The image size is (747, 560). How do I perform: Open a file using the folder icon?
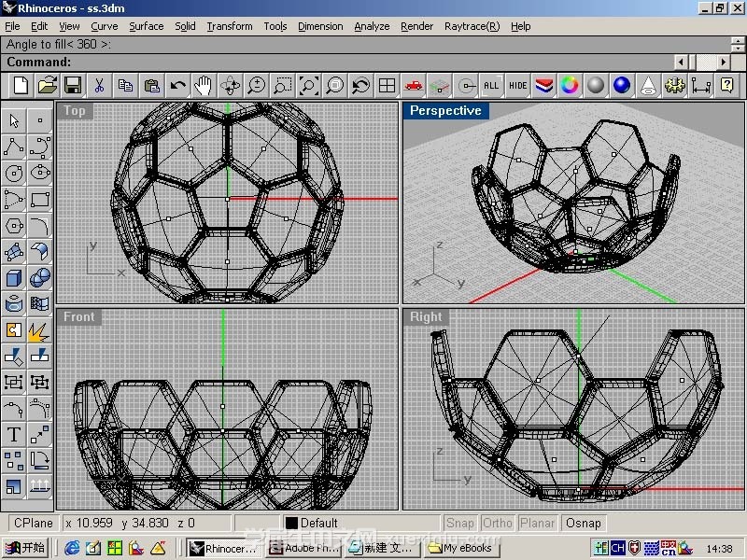click(x=48, y=86)
